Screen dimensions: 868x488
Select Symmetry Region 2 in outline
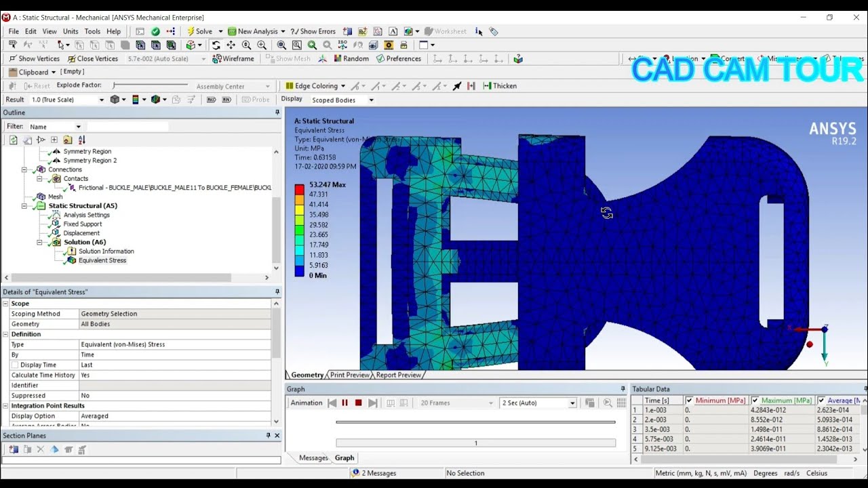90,161
